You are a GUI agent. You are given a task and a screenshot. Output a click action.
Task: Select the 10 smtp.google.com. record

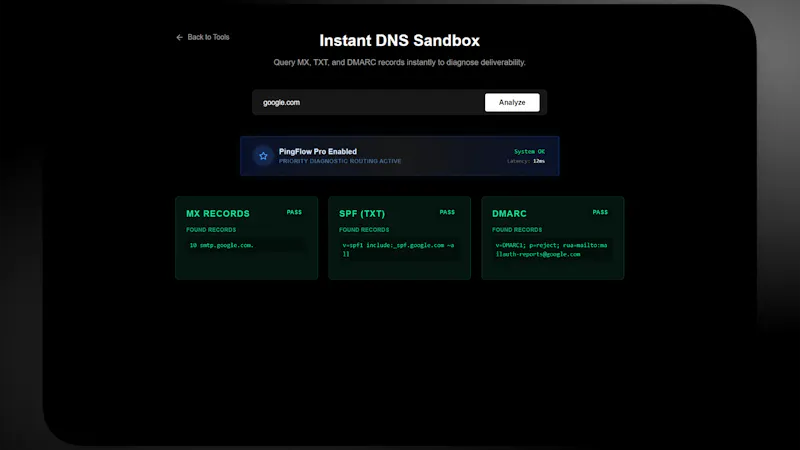[x=221, y=245]
